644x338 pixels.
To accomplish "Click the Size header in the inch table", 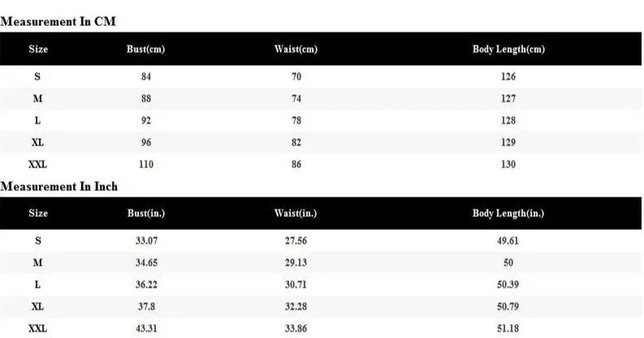I will coord(38,214).
